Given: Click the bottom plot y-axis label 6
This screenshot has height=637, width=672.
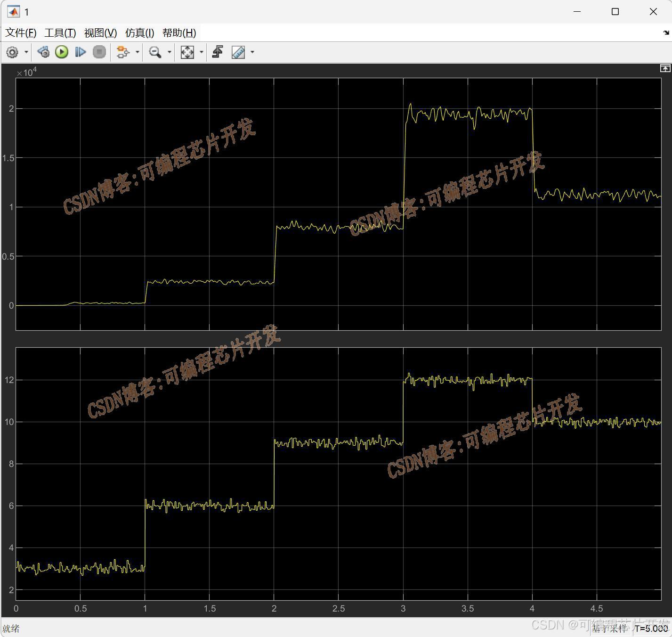Looking at the screenshot, I should tap(11, 506).
